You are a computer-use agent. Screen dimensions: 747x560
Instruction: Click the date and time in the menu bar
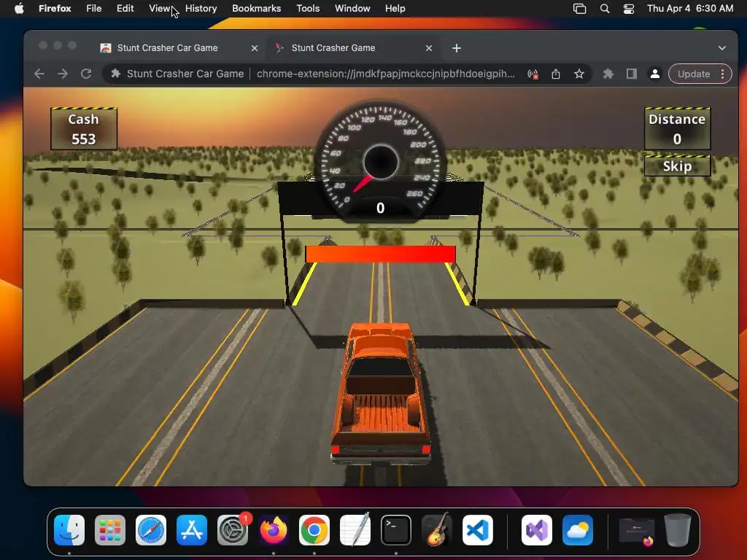690,9
